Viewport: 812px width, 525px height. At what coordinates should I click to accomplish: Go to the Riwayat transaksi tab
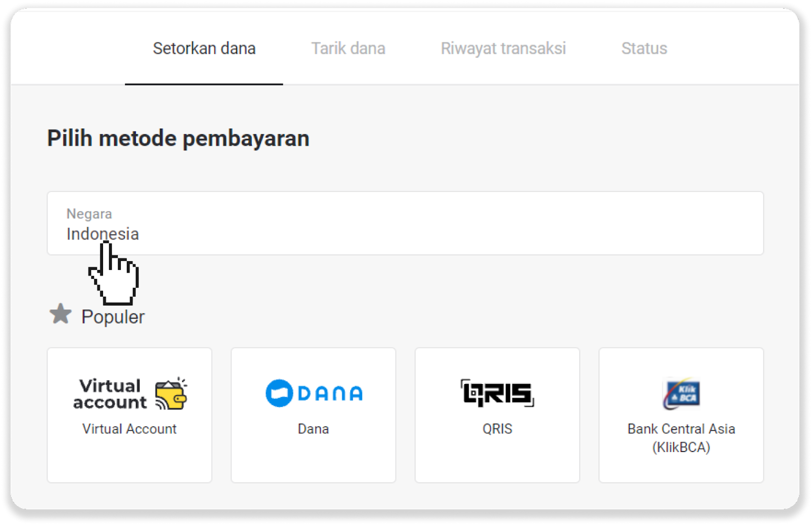[x=503, y=49]
